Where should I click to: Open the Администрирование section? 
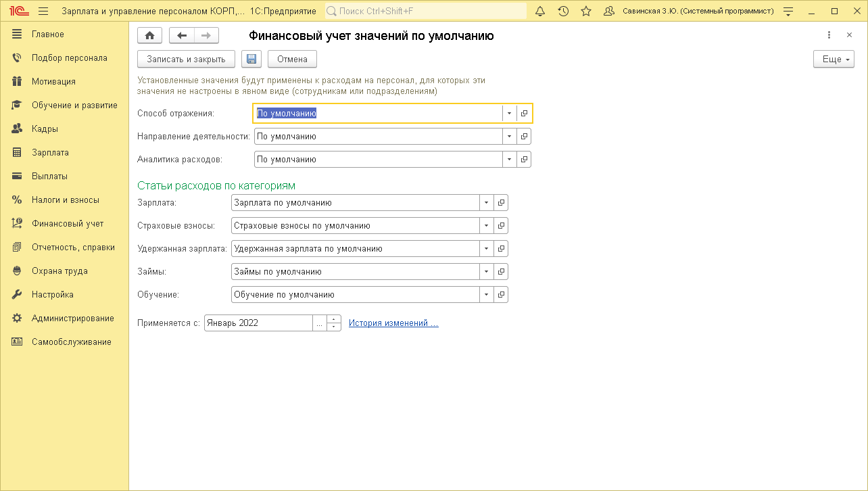point(64,319)
